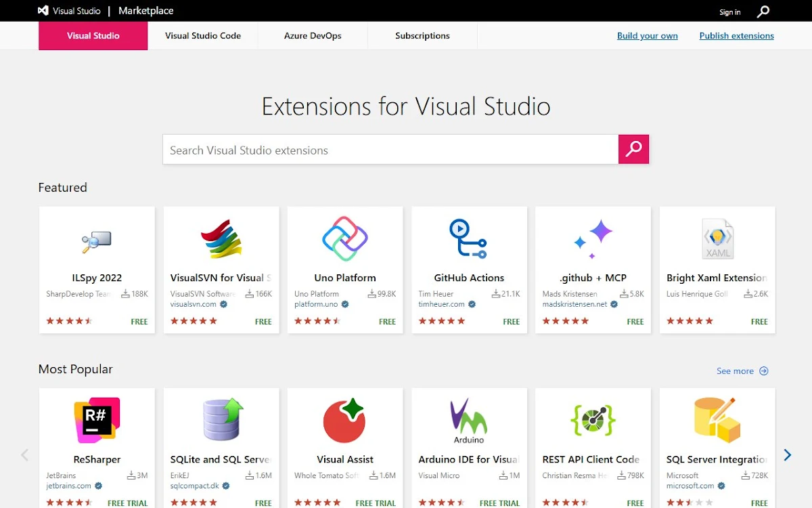Click the download count icon on ILSpy 2022
Viewport: 812px width, 508px height.
pos(125,294)
